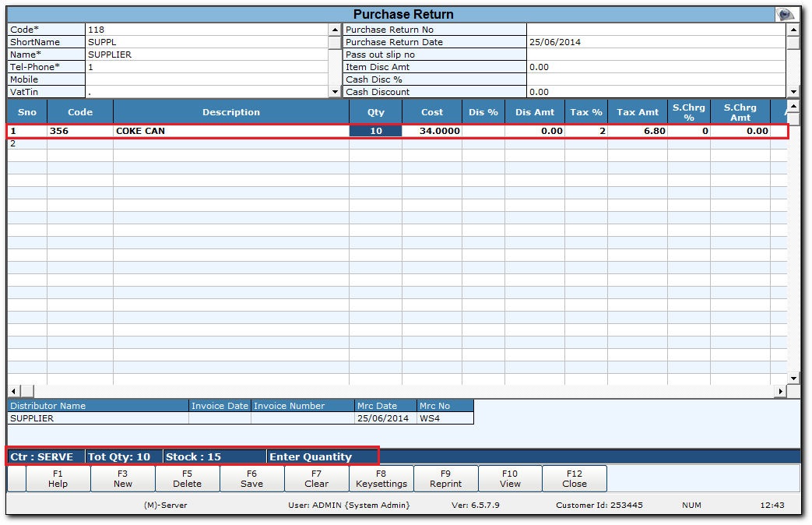Screen dimensions: 812x525
Task: Select the COKE CAN description cell
Action: pos(231,131)
